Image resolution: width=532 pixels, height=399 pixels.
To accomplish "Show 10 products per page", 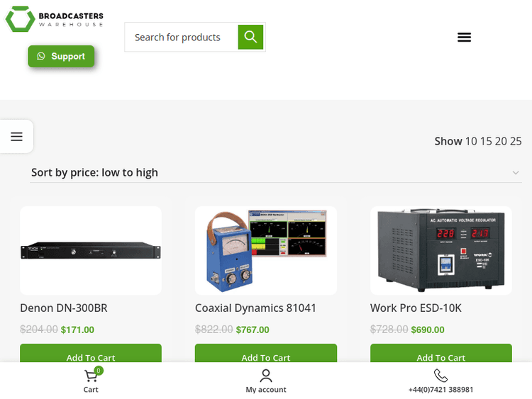I will pyautogui.click(x=471, y=141).
